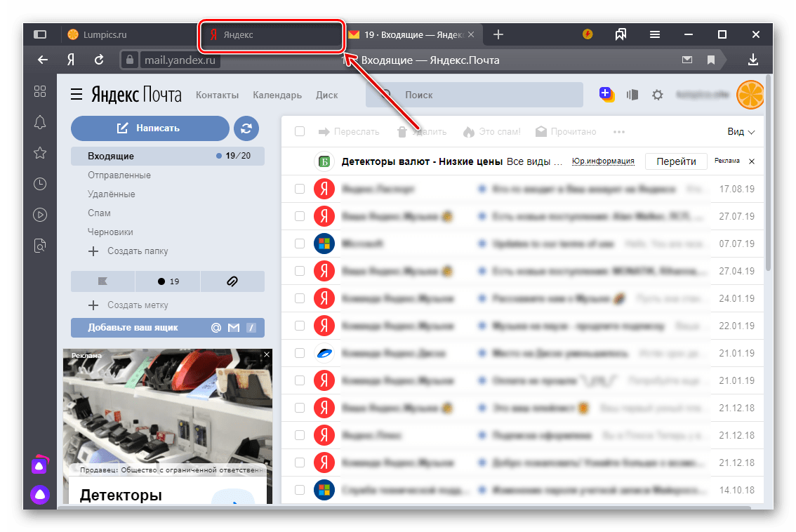Open the Календарь link
The width and height of the screenshot is (796, 532).
(277, 95)
